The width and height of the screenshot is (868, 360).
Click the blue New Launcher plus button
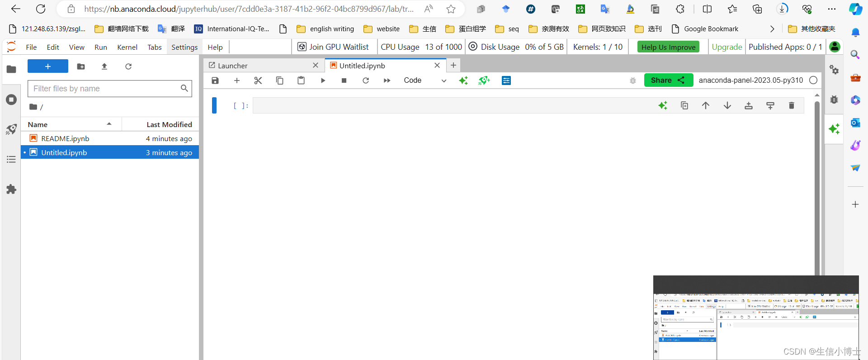click(48, 66)
